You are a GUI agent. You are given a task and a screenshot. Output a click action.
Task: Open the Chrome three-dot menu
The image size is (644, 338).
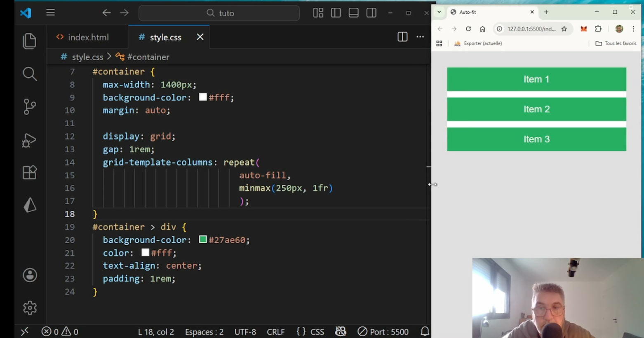[633, 29]
